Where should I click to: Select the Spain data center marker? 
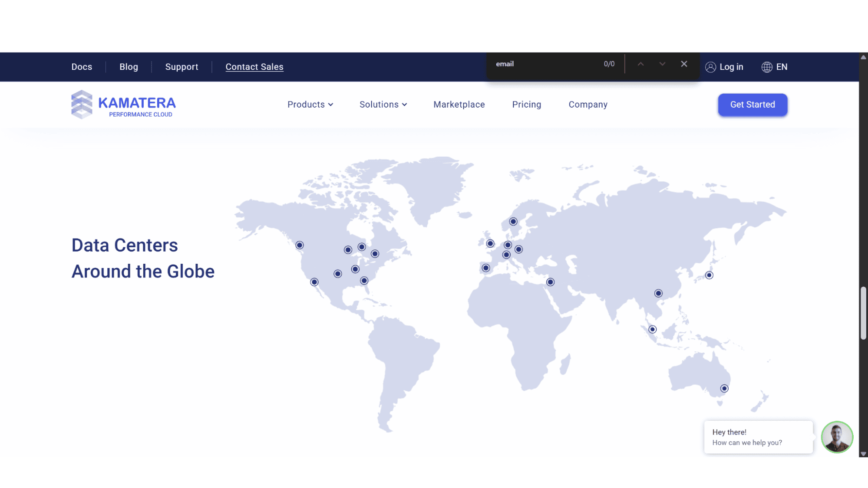tap(486, 268)
